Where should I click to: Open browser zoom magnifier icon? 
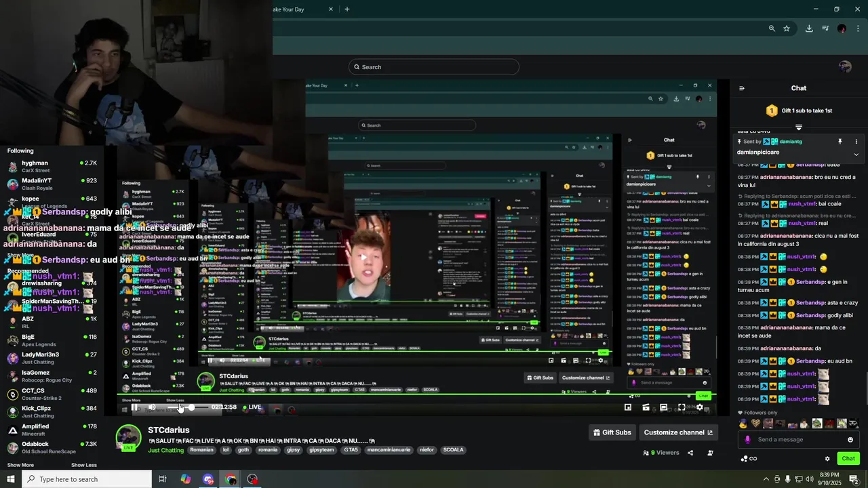coord(772,28)
